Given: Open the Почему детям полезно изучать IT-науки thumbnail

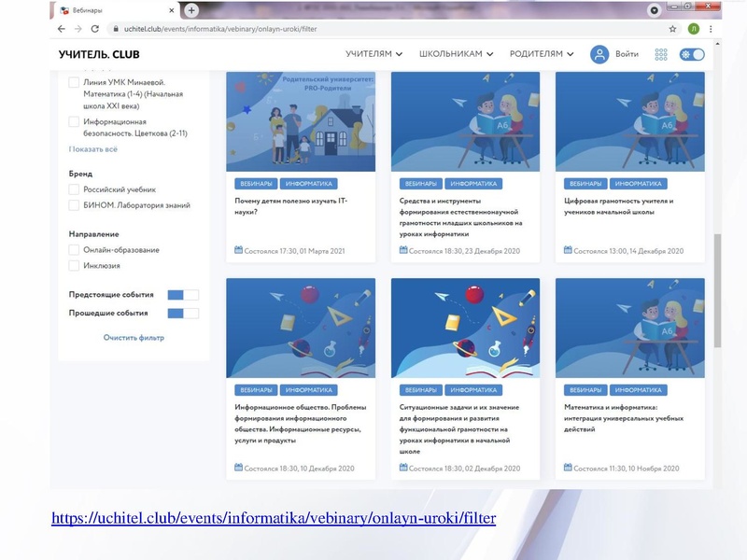Looking at the screenshot, I should [x=301, y=121].
